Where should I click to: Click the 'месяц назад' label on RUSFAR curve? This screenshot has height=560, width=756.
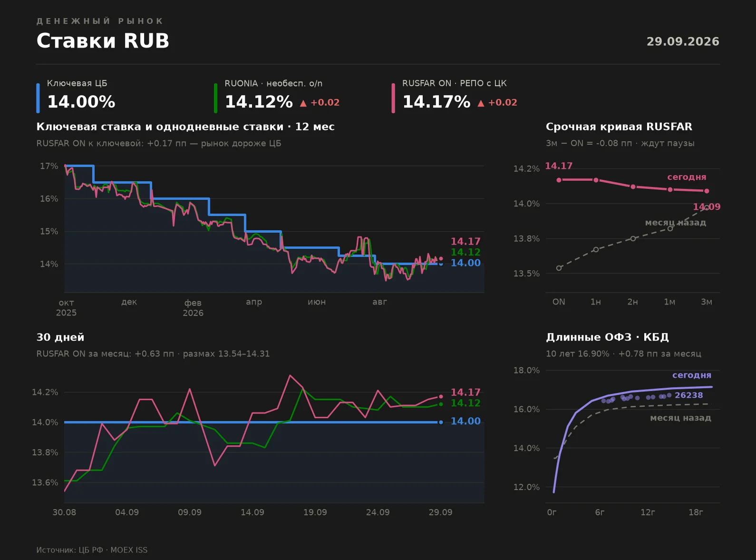pyautogui.click(x=676, y=222)
